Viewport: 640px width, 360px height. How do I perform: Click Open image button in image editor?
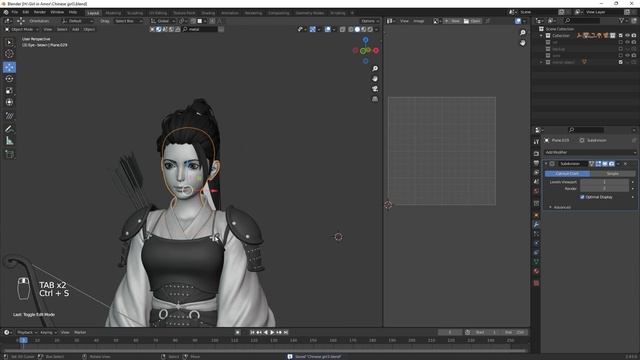pos(472,21)
